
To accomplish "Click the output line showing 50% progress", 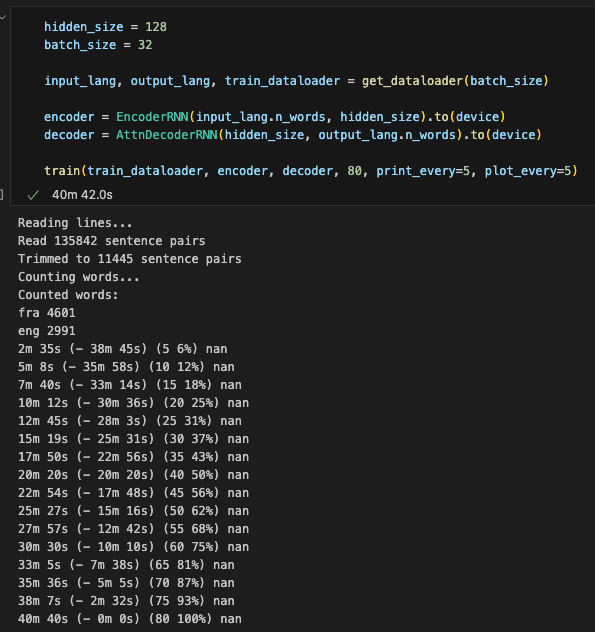I will point(133,475).
